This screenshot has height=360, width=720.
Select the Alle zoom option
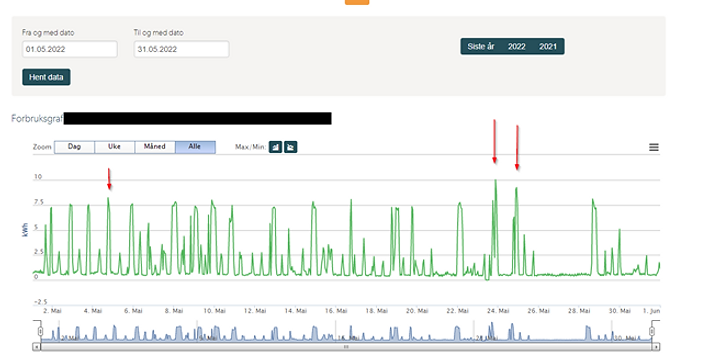point(195,147)
